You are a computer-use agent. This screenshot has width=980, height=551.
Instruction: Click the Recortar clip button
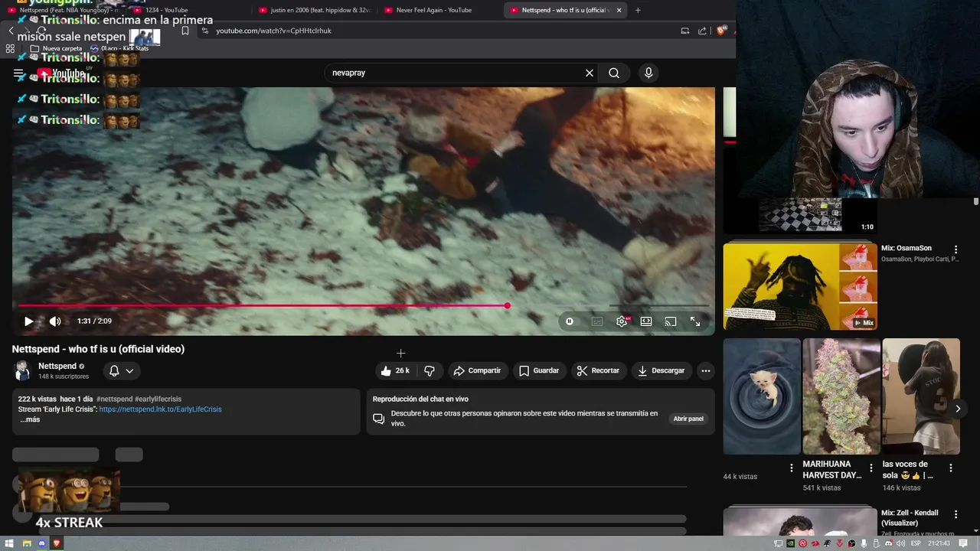coord(598,370)
